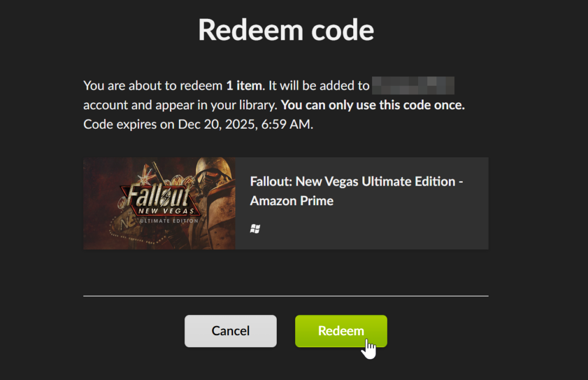Image resolution: width=588 pixels, height=380 pixels.
Task: Click the "Redeem code" heading
Action: click(286, 30)
